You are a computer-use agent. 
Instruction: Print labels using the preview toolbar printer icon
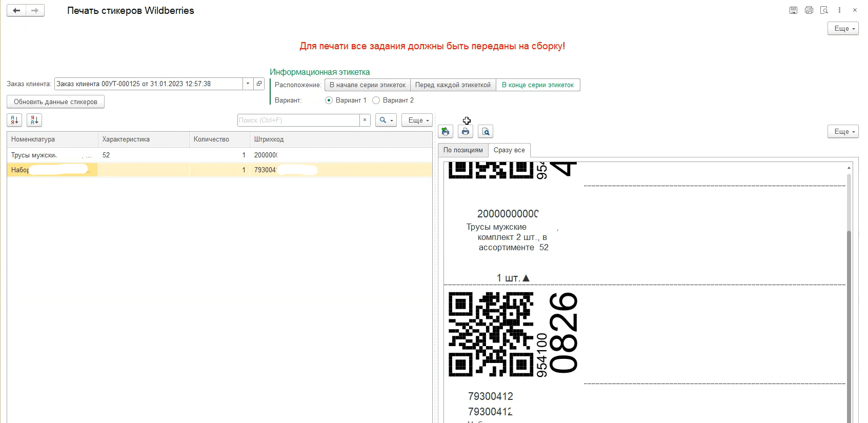pyautogui.click(x=466, y=132)
